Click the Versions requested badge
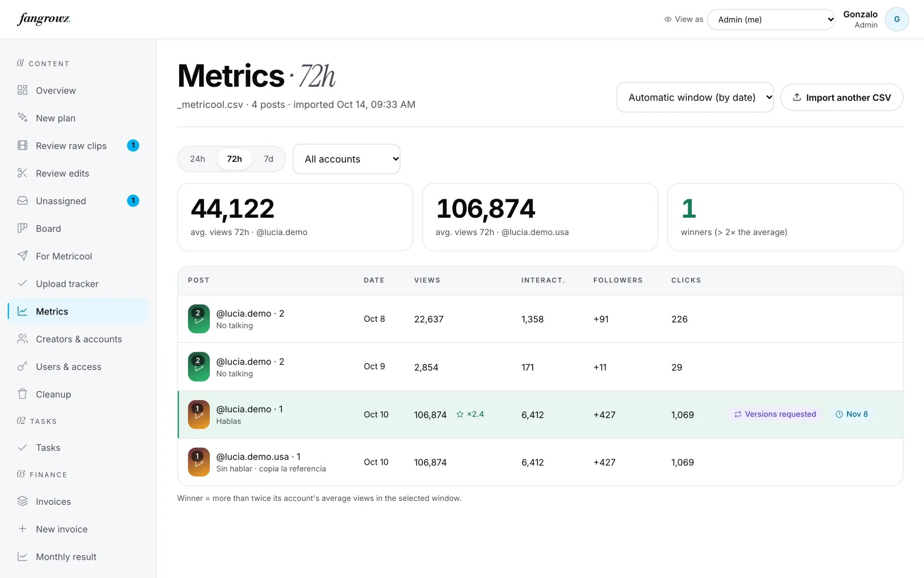Screen dimensions: 924x578 775,414
